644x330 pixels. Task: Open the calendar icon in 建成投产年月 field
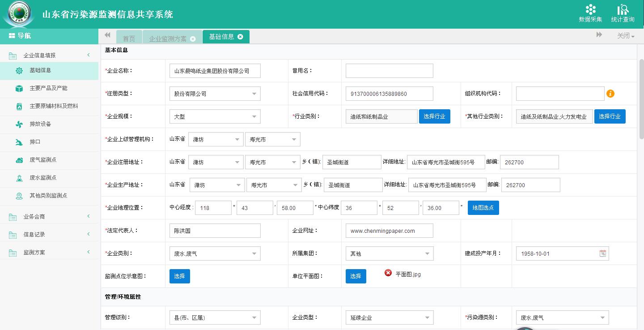coord(603,253)
